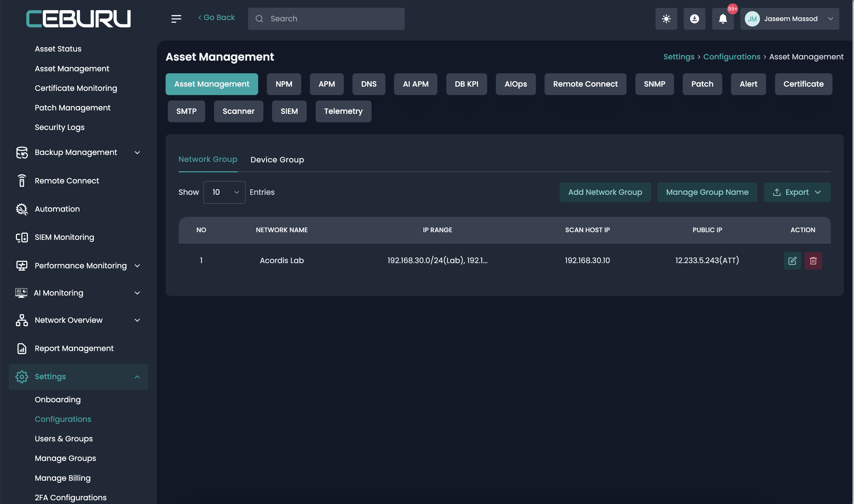Open Report Management from the sidebar icon
Image resolution: width=854 pixels, height=504 pixels.
click(22, 349)
